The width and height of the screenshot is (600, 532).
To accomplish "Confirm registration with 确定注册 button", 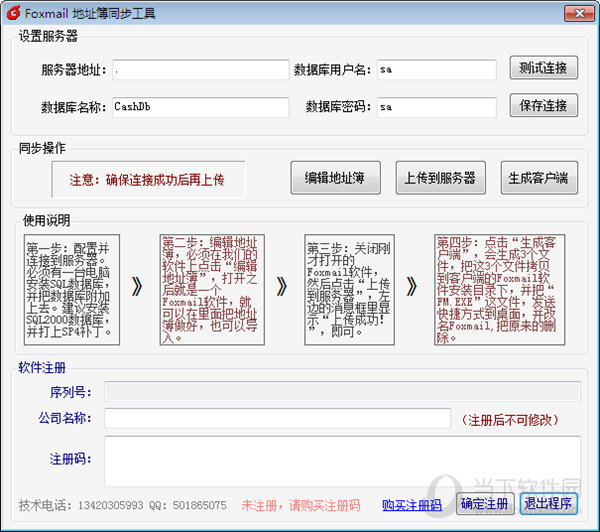I will [485, 503].
